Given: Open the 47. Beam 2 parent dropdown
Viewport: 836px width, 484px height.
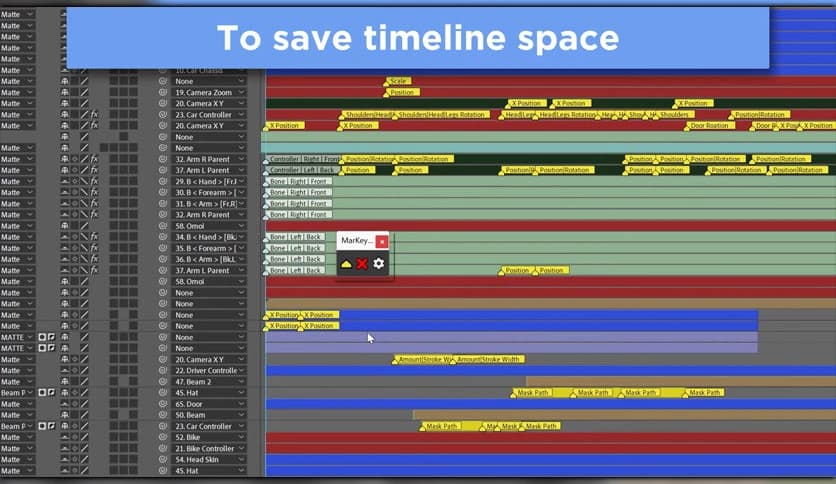Looking at the screenshot, I should (x=210, y=382).
